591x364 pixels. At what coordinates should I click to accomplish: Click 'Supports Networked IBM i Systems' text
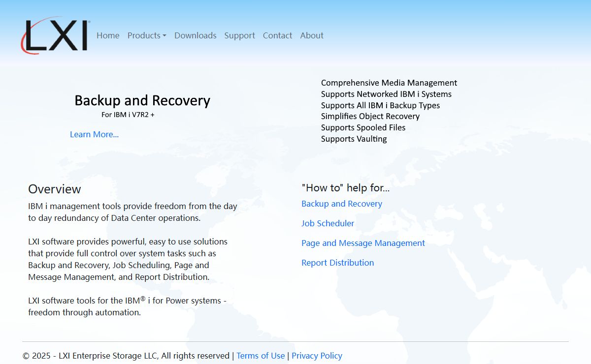(386, 94)
